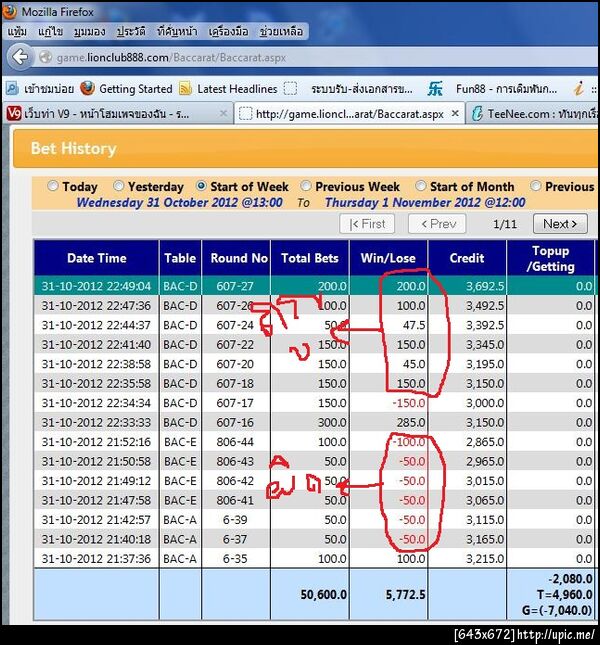This screenshot has height=645, width=600.
Task: Click the credit value 3,000.0
Action: click(x=484, y=403)
